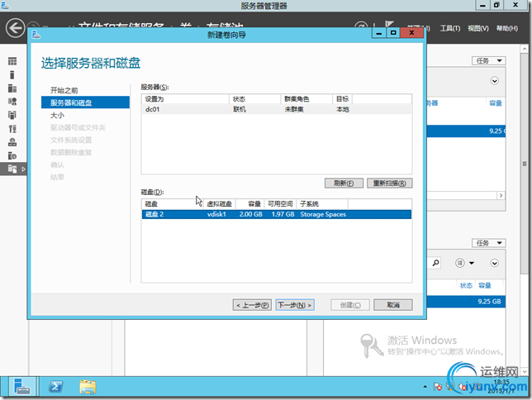Launch PowerShell from the taskbar
The height and width of the screenshot is (400, 532).
coord(55,387)
